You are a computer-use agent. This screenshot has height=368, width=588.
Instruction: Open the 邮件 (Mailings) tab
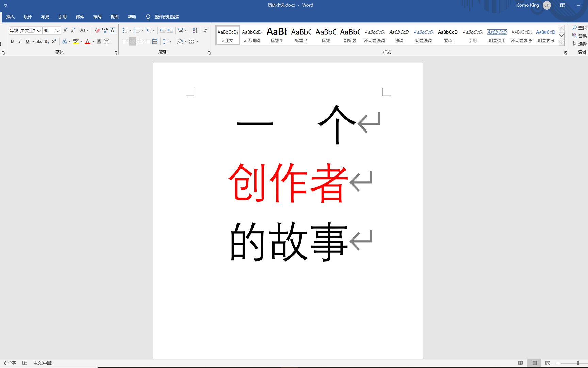[80, 17]
